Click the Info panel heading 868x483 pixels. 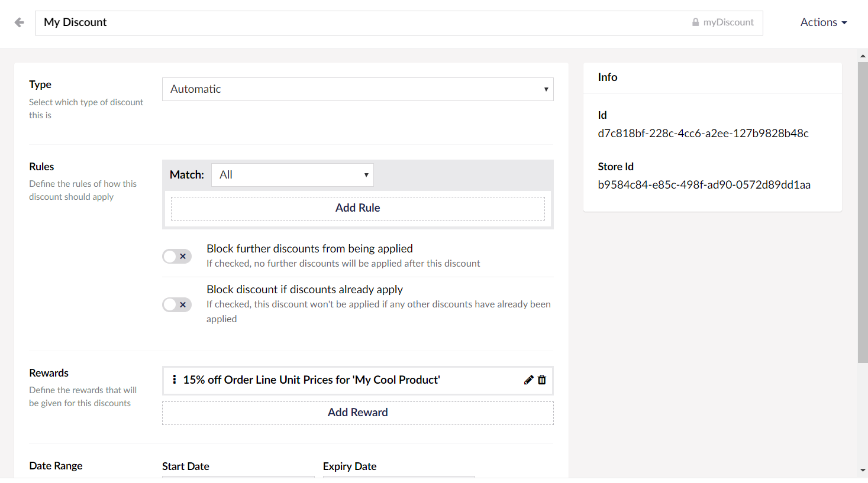(608, 77)
